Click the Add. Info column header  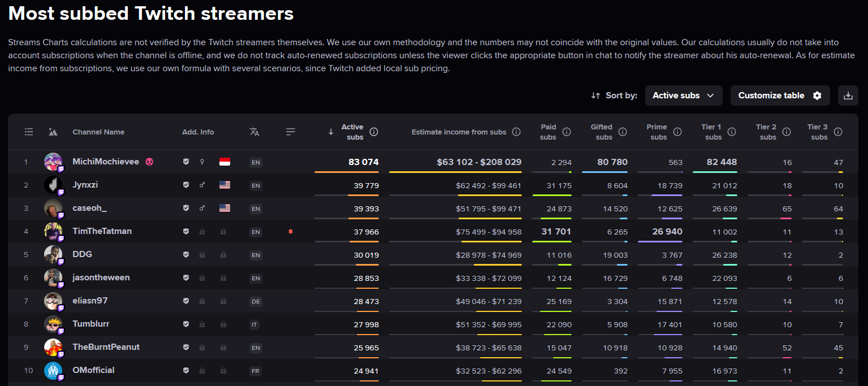click(198, 132)
